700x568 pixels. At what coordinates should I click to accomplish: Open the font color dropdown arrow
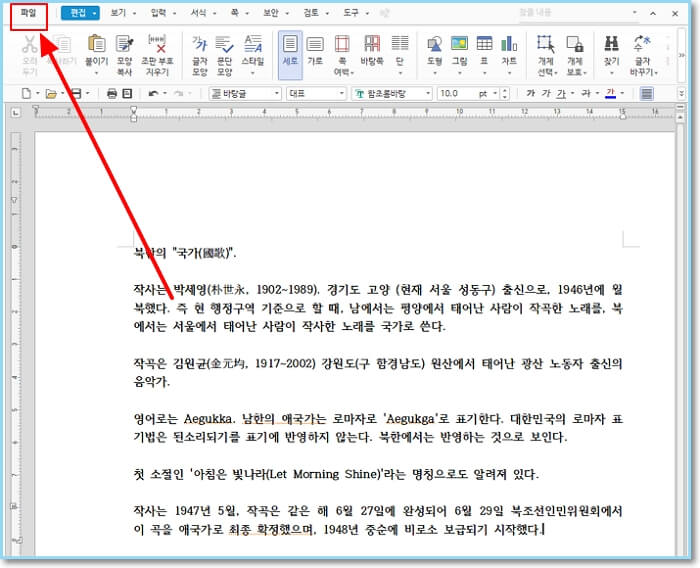pyautogui.click(x=622, y=93)
